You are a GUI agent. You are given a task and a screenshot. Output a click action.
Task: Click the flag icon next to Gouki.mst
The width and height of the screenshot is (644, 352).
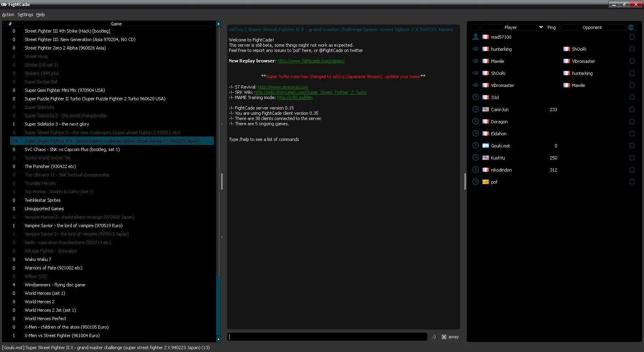click(x=486, y=146)
